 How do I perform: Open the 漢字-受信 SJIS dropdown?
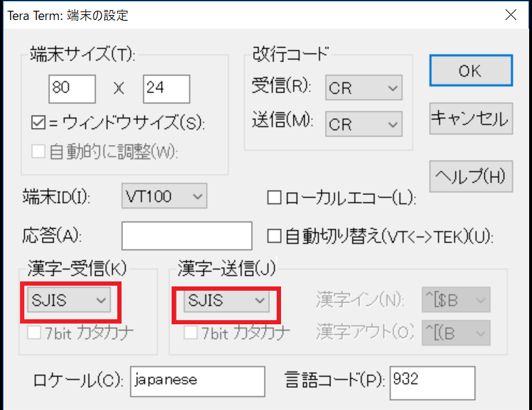coord(69,301)
